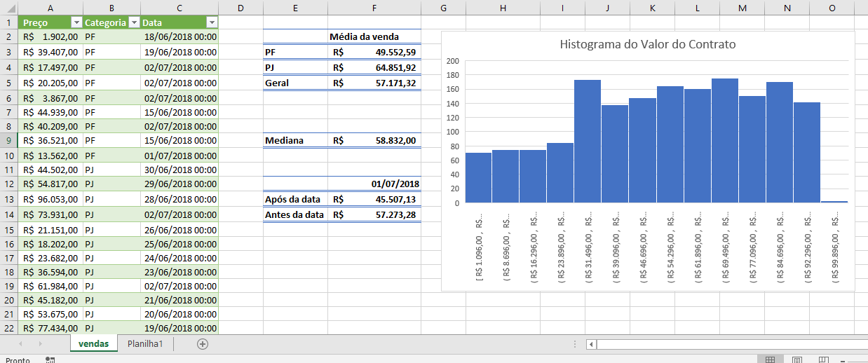Select the Preço header cell text
This screenshot has width=868, height=363.
point(35,22)
